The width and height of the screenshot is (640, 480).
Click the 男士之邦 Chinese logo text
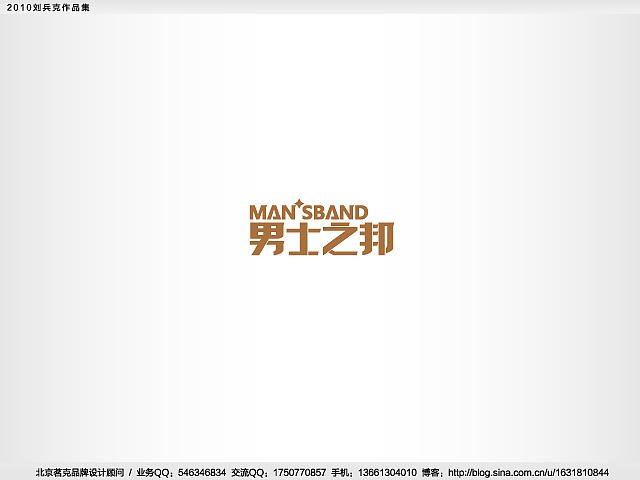[x=322, y=239]
